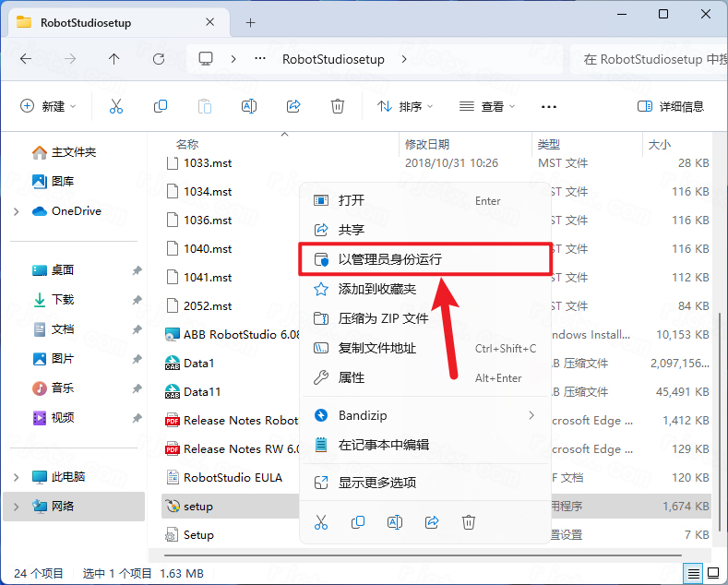Expand the Bandizip submenu
728x585 pixels.
point(531,415)
